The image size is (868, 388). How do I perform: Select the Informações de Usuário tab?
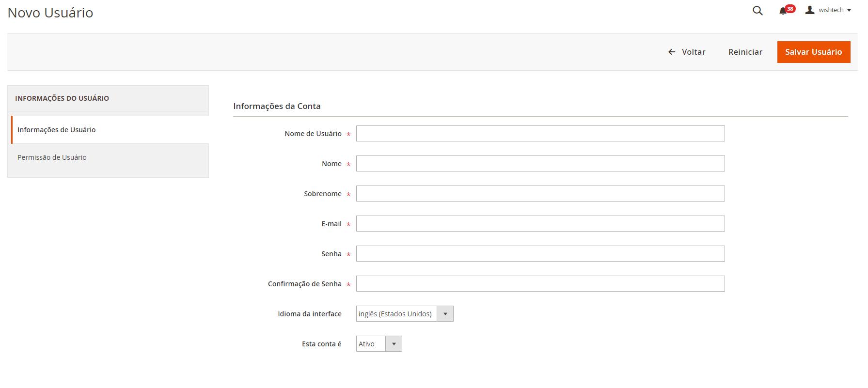[x=110, y=130]
